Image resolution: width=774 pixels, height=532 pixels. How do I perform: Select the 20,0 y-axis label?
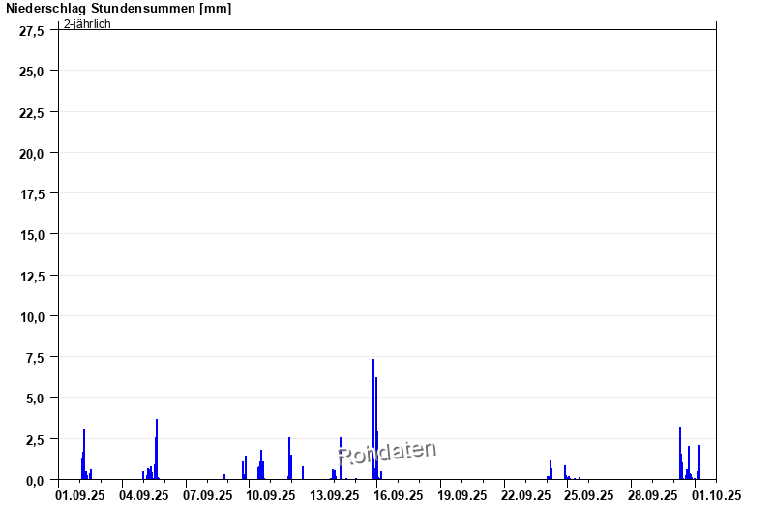[x=32, y=153]
